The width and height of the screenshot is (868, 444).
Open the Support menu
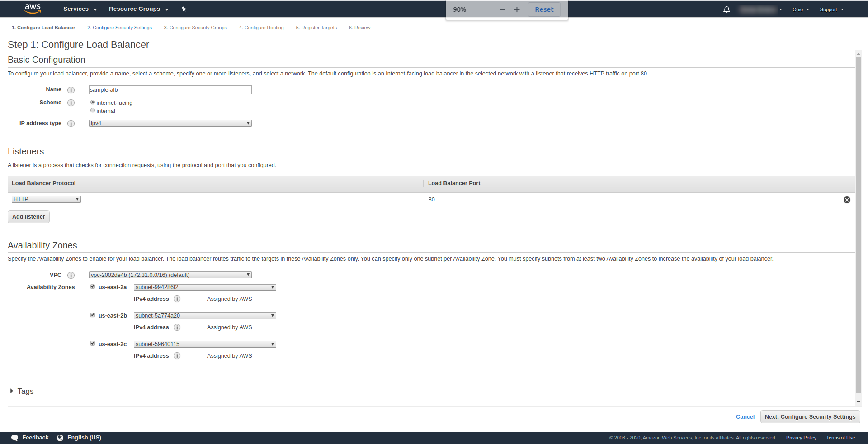tap(832, 9)
